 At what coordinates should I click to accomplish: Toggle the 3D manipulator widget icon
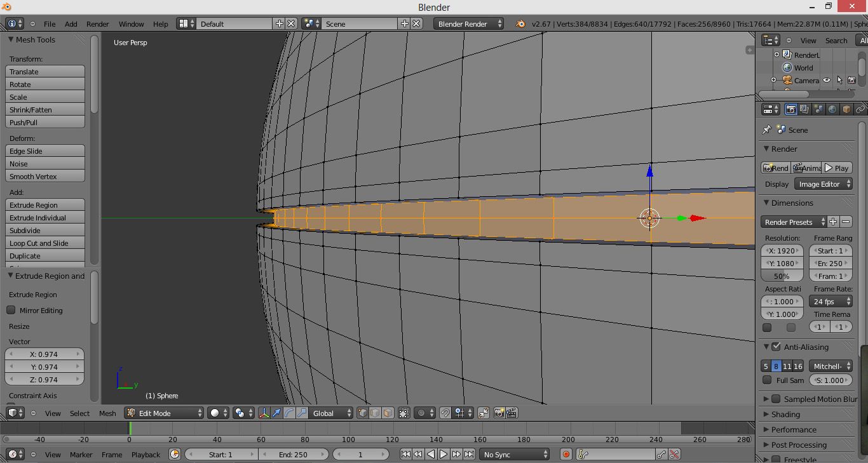[264, 413]
